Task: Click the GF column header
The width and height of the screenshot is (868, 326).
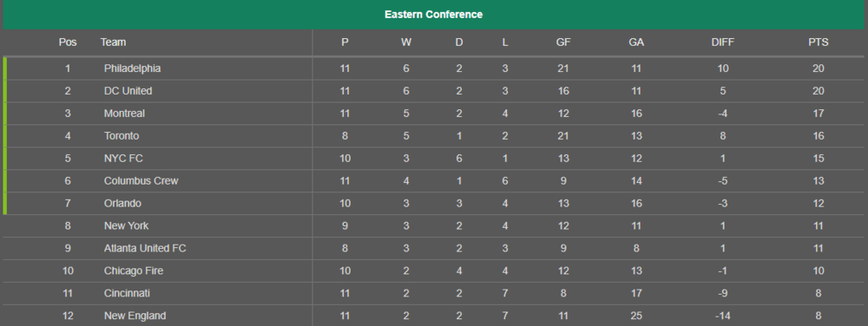Action: coord(563,42)
